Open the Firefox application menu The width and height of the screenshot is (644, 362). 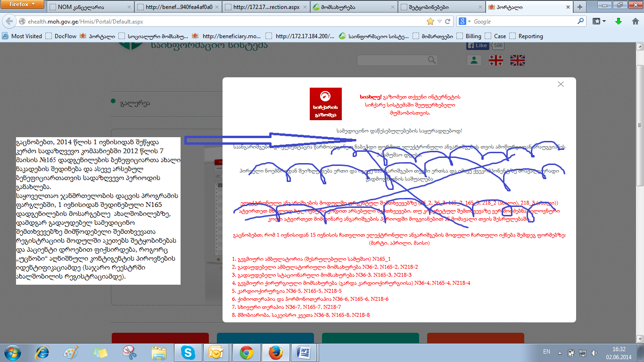point(23,5)
